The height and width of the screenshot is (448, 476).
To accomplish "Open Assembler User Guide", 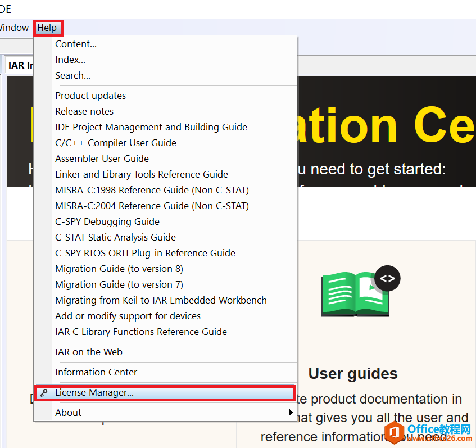I will (165, 159).
